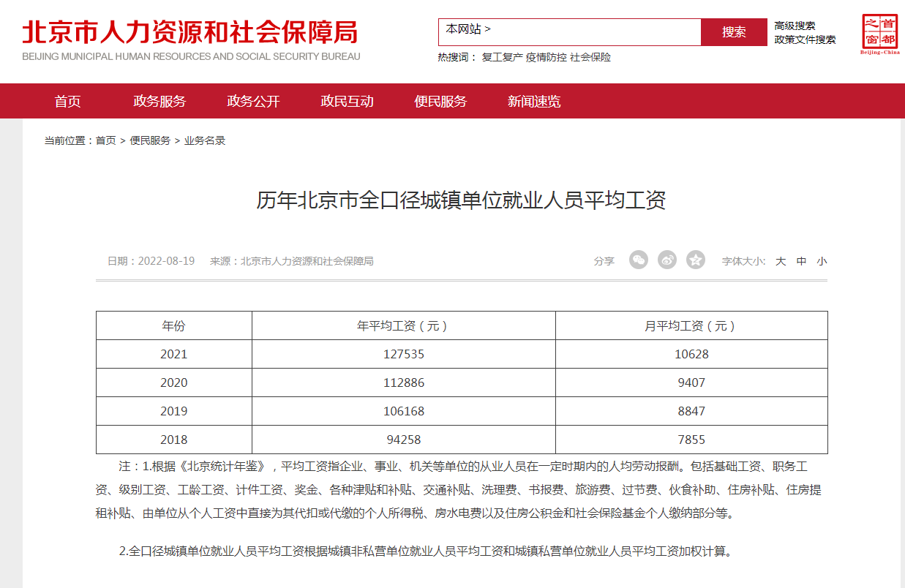Click the 年份 column header

coord(173,325)
